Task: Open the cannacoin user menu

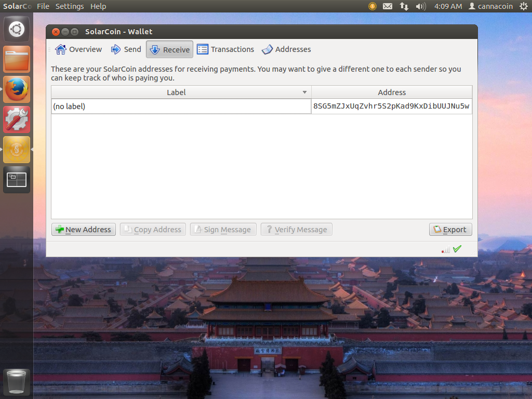Action: [x=490, y=6]
